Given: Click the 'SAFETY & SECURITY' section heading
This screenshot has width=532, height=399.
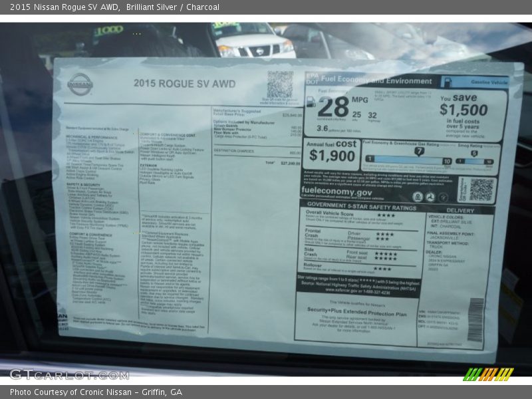Looking at the screenshot, I should tap(84, 185).
